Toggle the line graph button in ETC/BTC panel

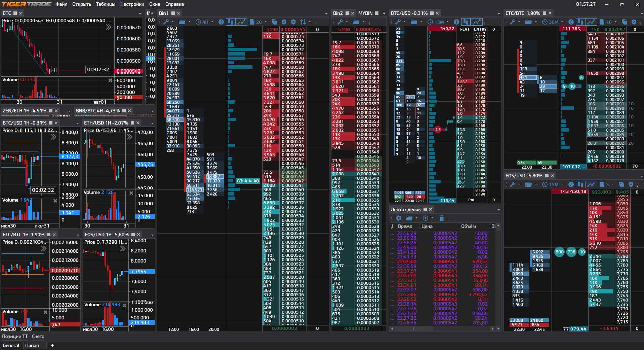point(591,22)
